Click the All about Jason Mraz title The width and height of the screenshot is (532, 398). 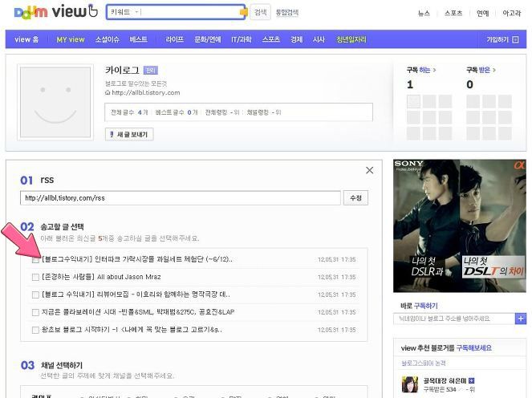[101, 277]
